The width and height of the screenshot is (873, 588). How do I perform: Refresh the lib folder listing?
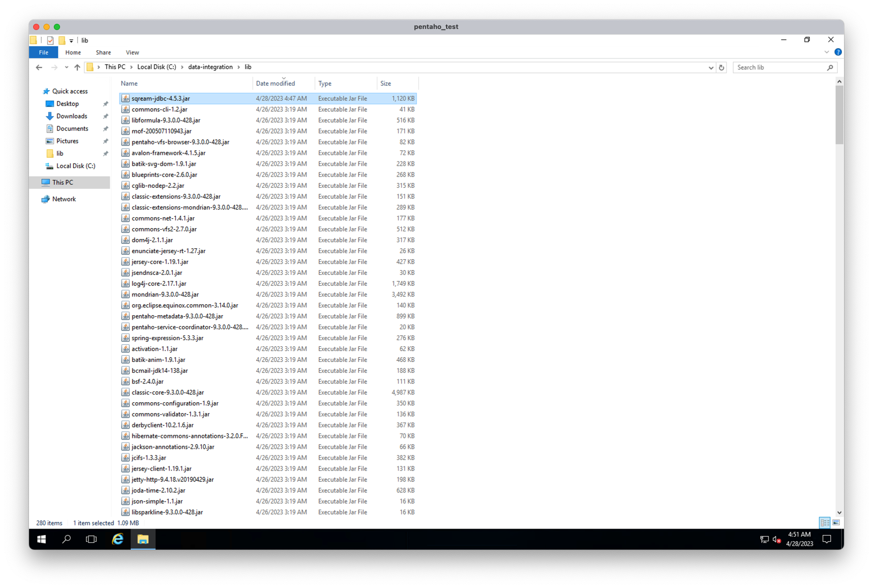pos(721,67)
